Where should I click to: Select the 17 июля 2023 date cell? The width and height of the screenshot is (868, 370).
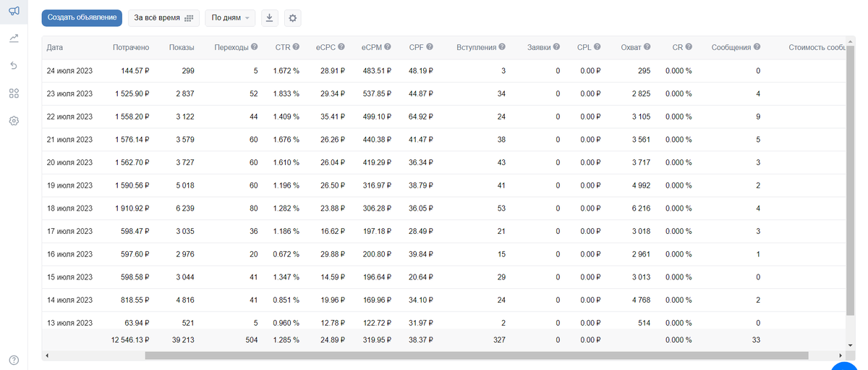[69, 232]
